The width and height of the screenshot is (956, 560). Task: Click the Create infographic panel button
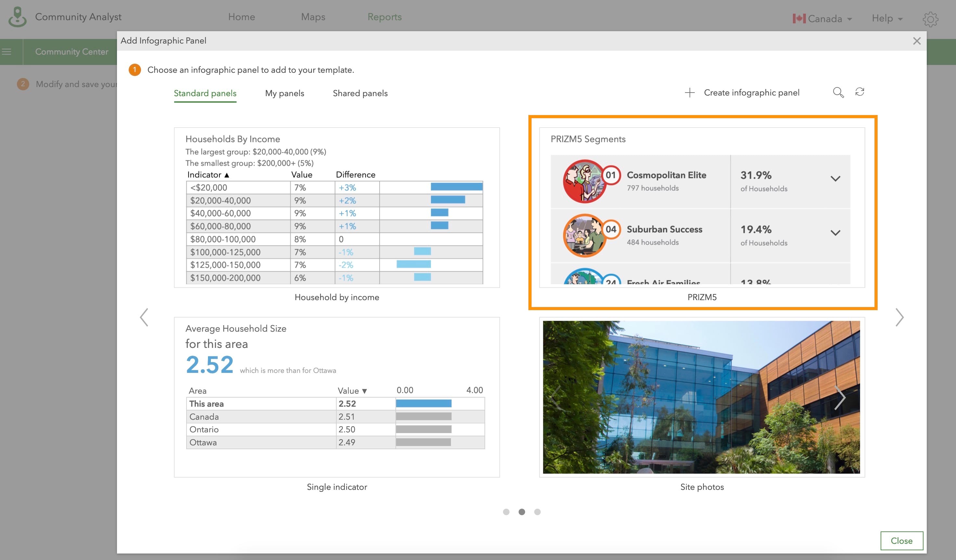[x=742, y=93]
